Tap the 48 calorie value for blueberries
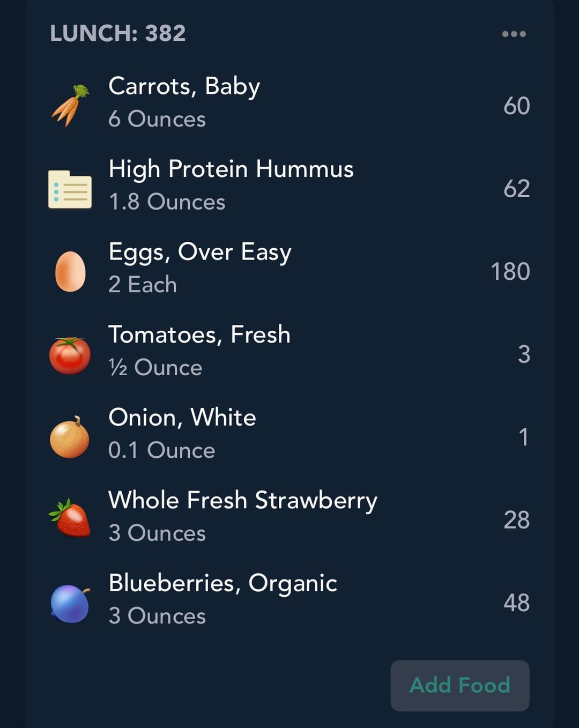Image resolution: width=579 pixels, height=728 pixels. click(x=516, y=603)
